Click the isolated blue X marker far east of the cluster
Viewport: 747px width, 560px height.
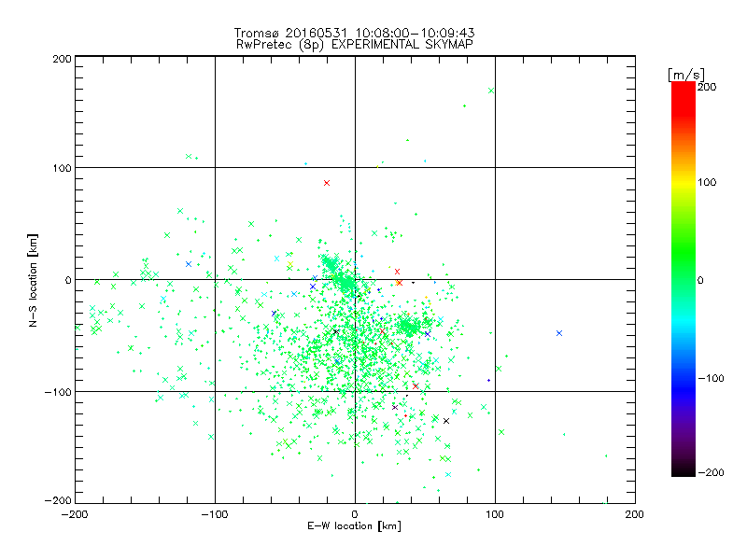click(559, 333)
